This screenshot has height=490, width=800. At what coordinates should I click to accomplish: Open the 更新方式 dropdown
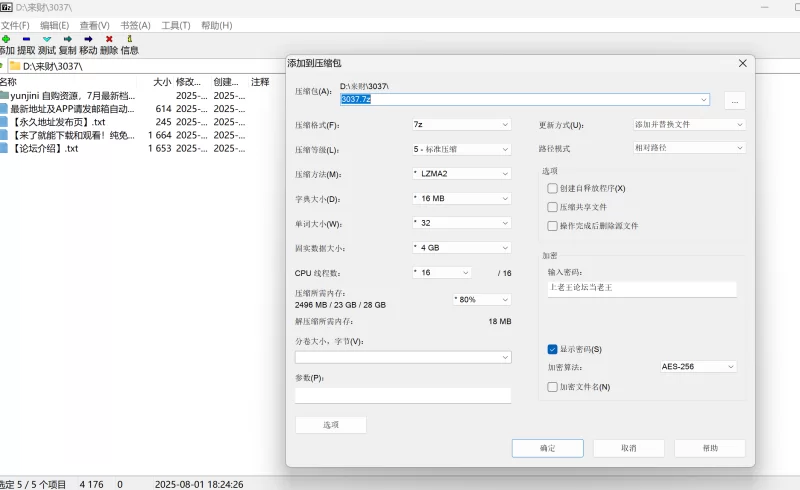pos(689,125)
